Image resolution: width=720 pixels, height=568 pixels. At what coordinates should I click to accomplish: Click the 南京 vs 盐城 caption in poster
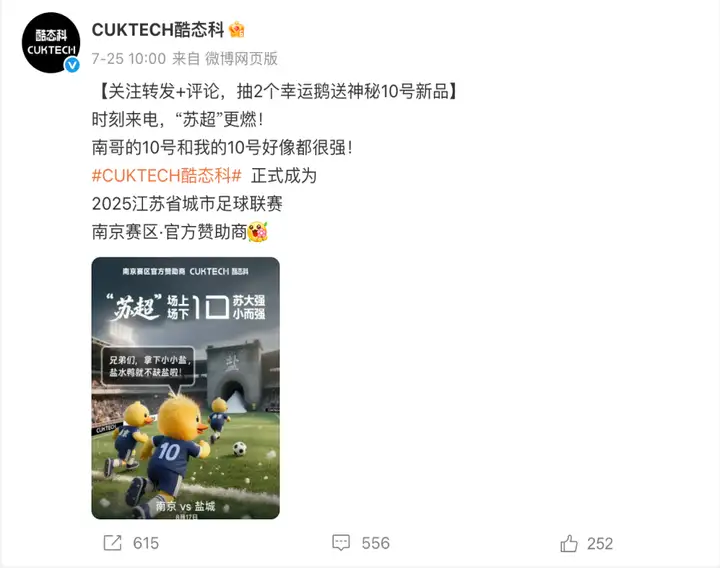(186, 506)
